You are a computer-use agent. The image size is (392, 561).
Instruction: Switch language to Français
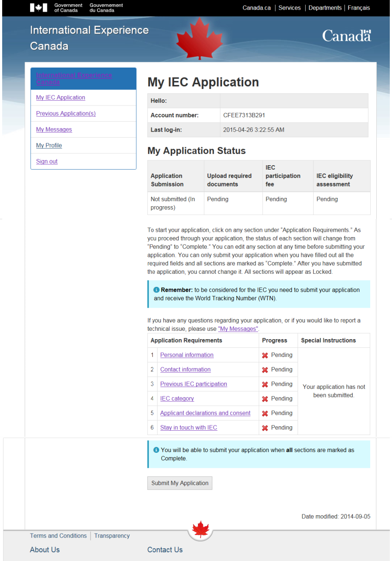pyautogui.click(x=359, y=8)
